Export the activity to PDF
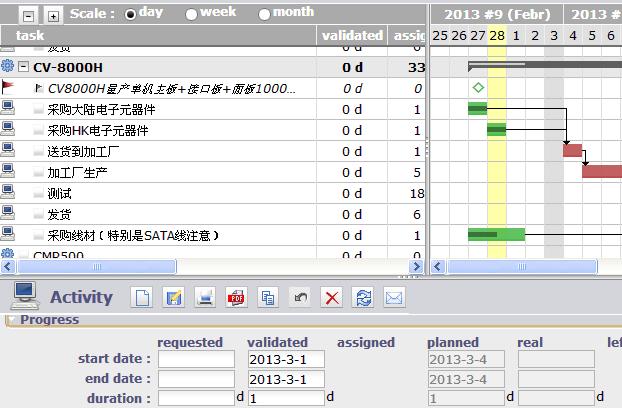 [237, 297]
